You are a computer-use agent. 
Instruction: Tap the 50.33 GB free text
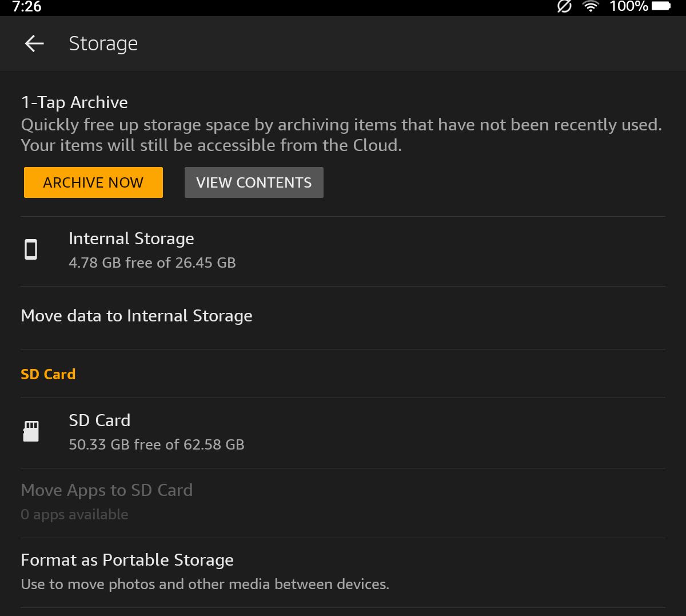click(156, 444)
